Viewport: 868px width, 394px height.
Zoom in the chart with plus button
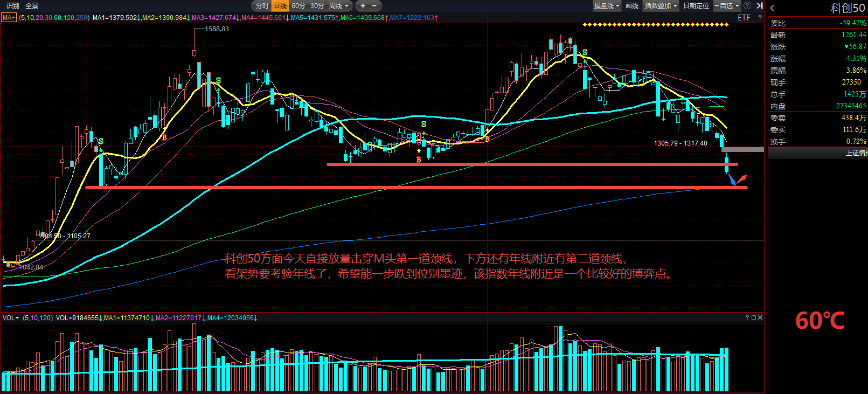(363, 6)
